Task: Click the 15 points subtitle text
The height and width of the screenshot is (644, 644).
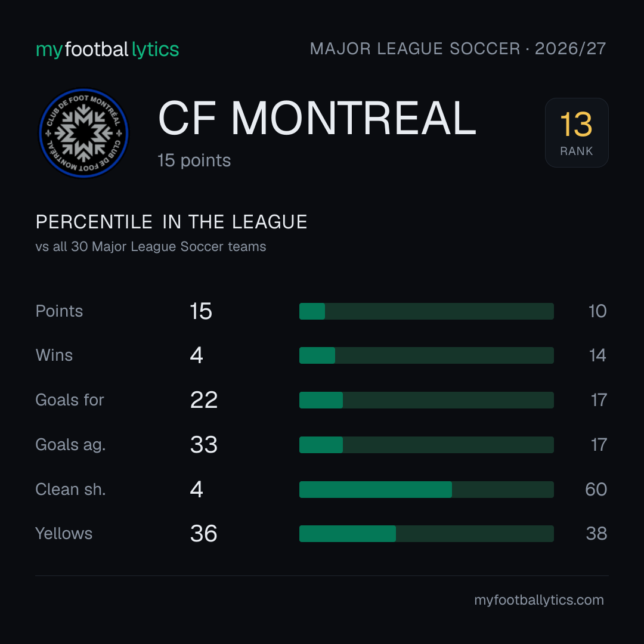Action: [x=194, y=160]
